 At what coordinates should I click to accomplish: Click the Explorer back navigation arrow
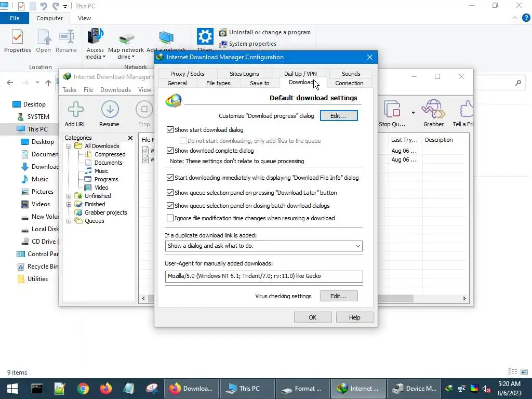[10, 83]
